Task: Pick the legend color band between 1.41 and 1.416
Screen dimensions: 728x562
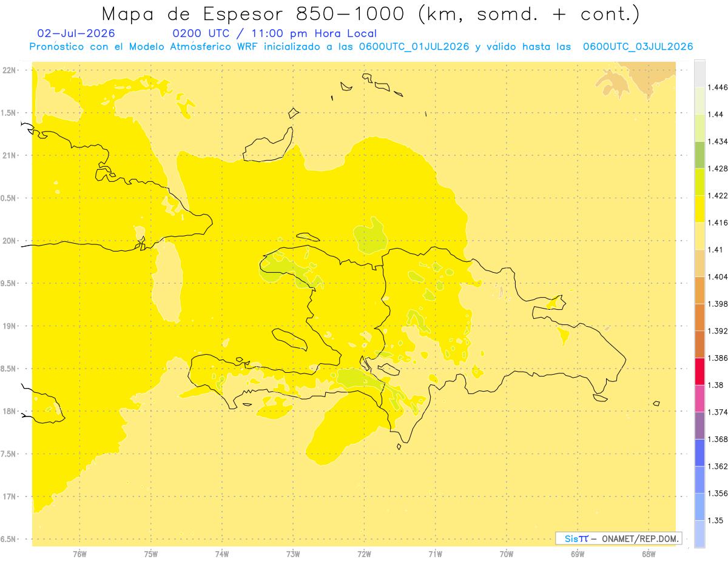Action: coord(699,236)
